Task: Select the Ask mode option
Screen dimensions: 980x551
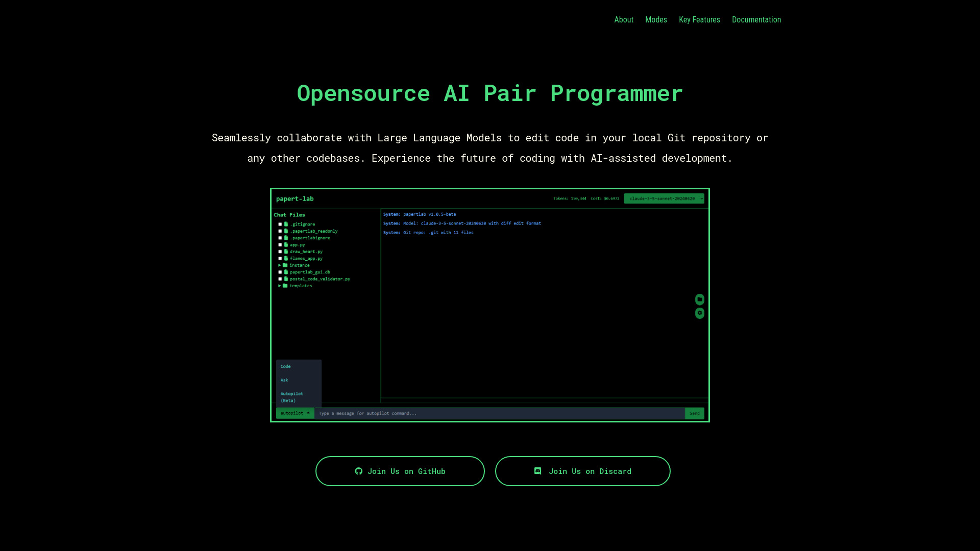Action: (x=285, y=380)
